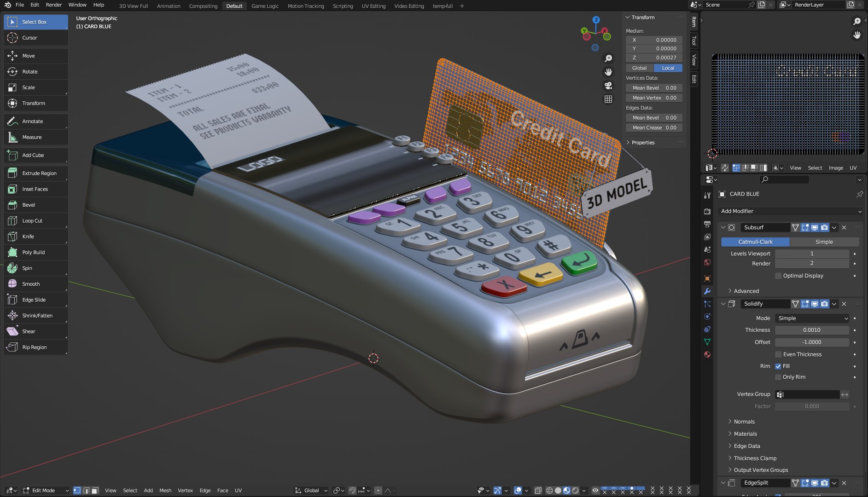
Task: Click the Vertex Group input field
Action: (807, 394)
